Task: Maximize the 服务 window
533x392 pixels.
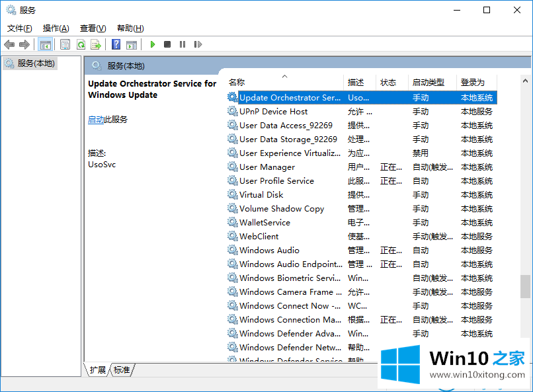Action: pos(487,10)
